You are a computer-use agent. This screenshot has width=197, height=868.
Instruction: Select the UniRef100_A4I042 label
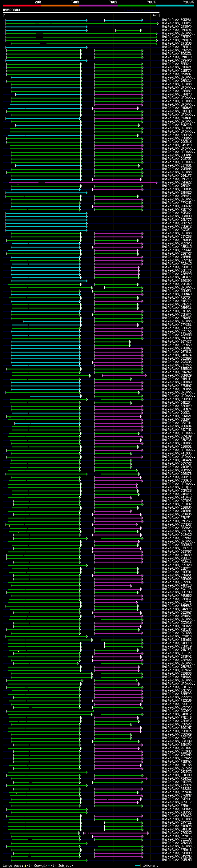[x=176, y=497]
